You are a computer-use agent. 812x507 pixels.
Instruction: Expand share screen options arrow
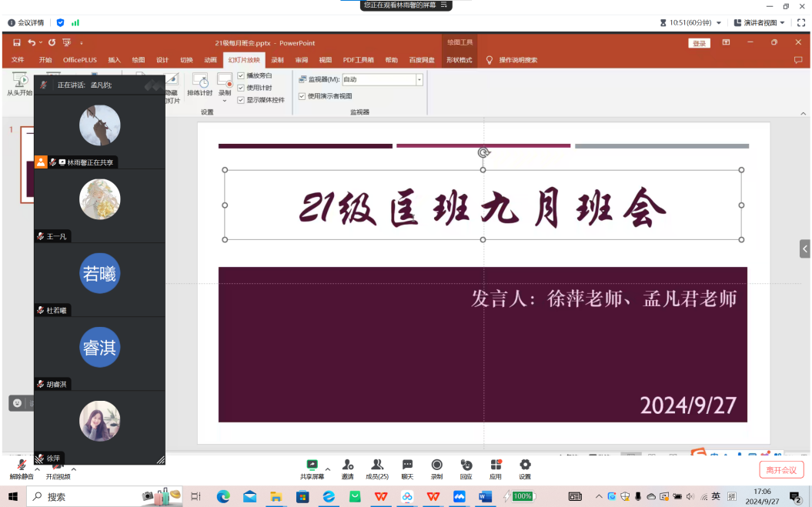pyautogui.click(x=328, y=469)
